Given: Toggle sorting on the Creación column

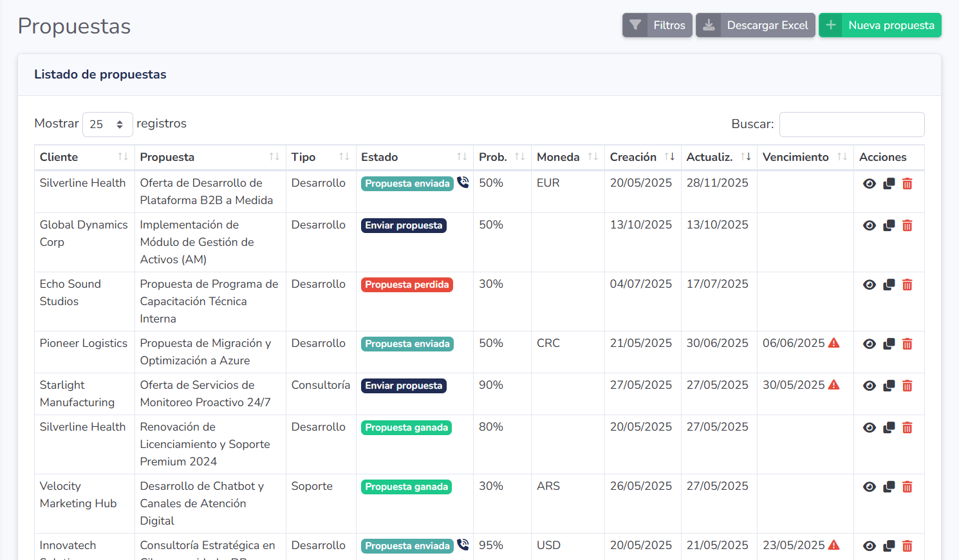Looking at the screenshot, I should coord(671,156).
